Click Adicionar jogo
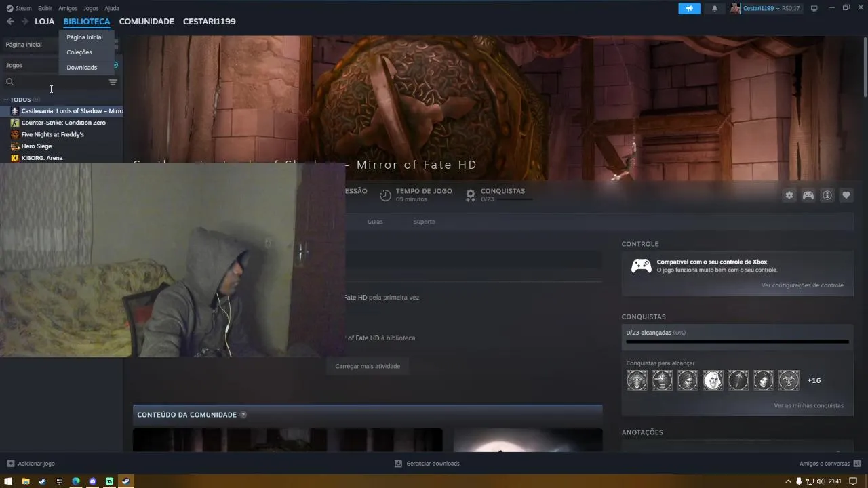The width and height of the screenshot is (868, 488). click(31, 464)
